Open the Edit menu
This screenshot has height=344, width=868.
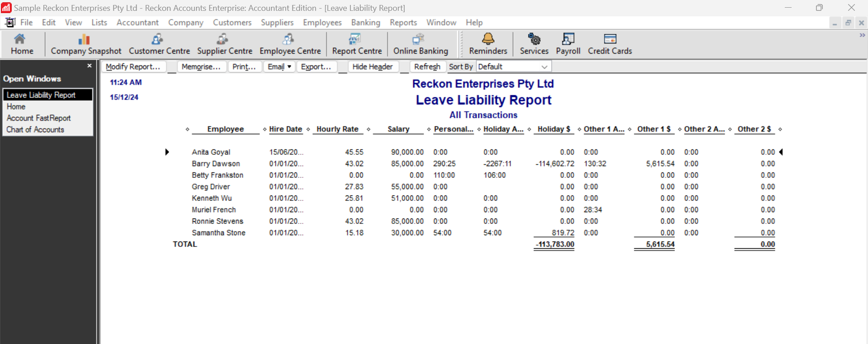click(x=49, y=23)
